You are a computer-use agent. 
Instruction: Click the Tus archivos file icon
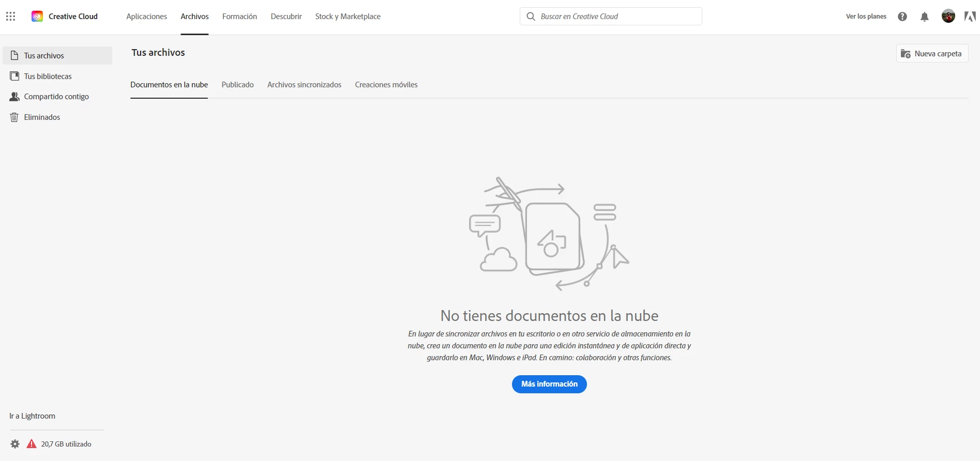(x=14, y=55)
